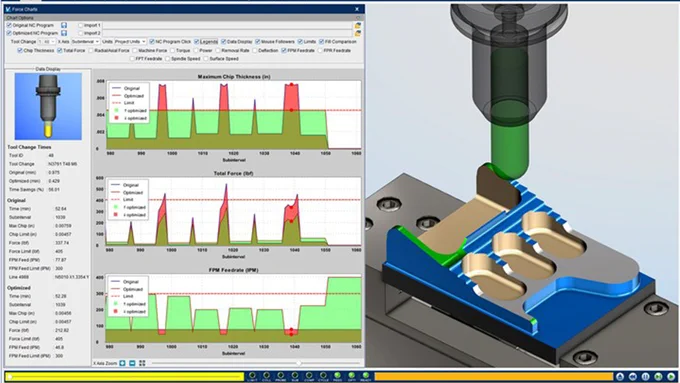The height and width of the screenshot is (383, 680).
Task: Click the X Axis Zoom out icon
Action: point(132,363)
